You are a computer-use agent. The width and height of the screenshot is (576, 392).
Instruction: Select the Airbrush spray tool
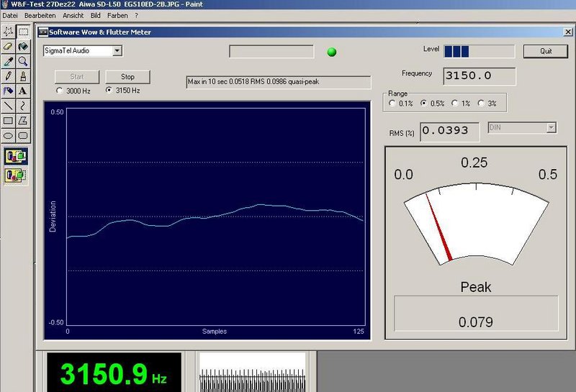[9, 91]
